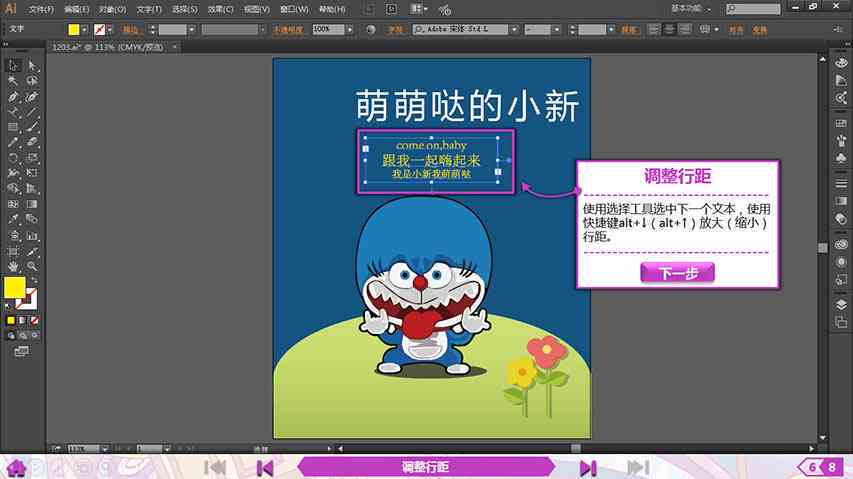Jump to the last tutorial step
Screen dimensions: 853x479
click(638, 467)
